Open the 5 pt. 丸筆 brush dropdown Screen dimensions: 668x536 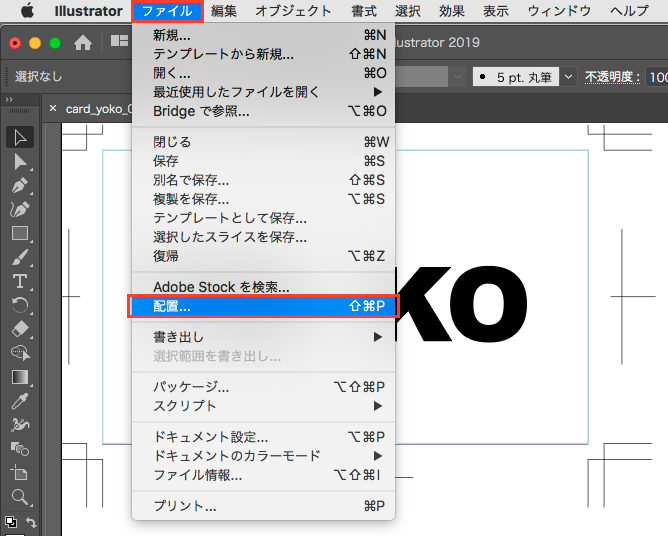tap(568, 76)
